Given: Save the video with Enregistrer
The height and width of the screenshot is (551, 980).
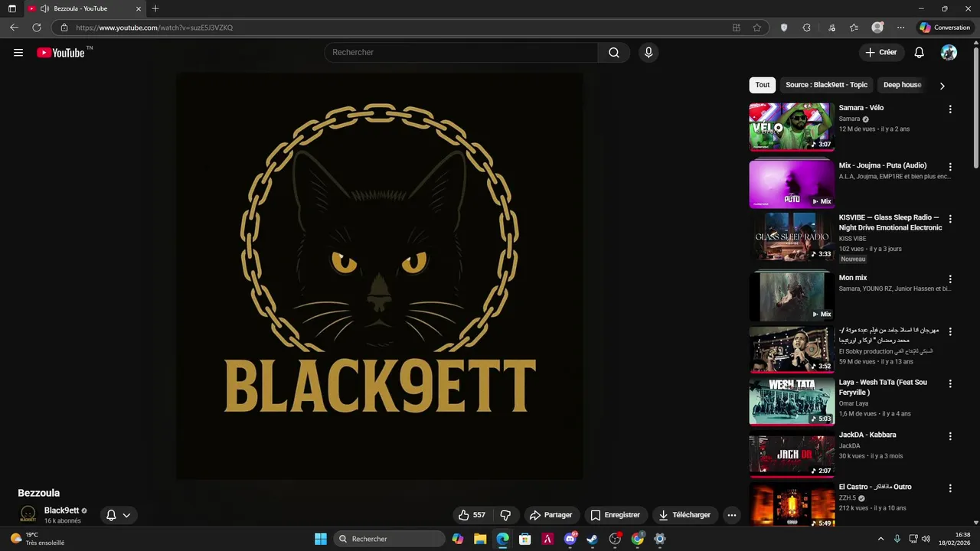Looking at the screenshot, I should 615,515.
